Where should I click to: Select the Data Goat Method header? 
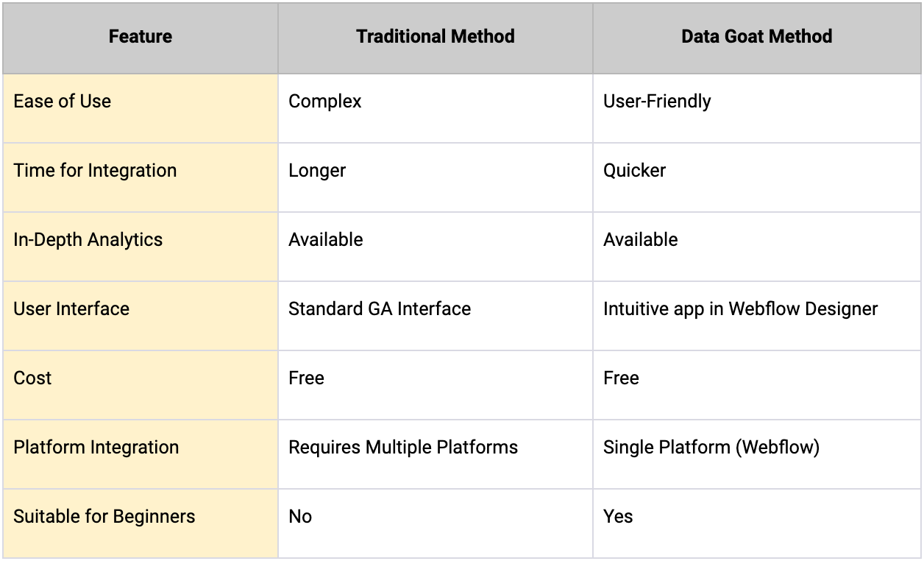[x=756, y=37]
